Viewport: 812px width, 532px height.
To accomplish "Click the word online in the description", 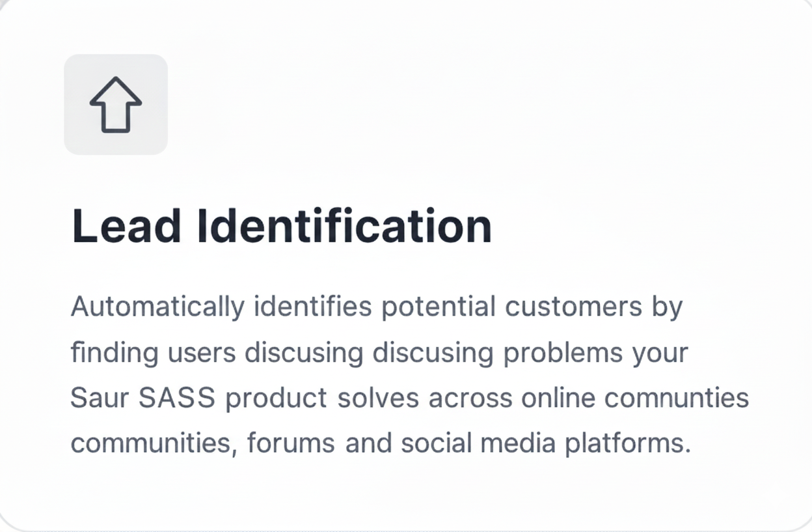I will coord(557,399).
